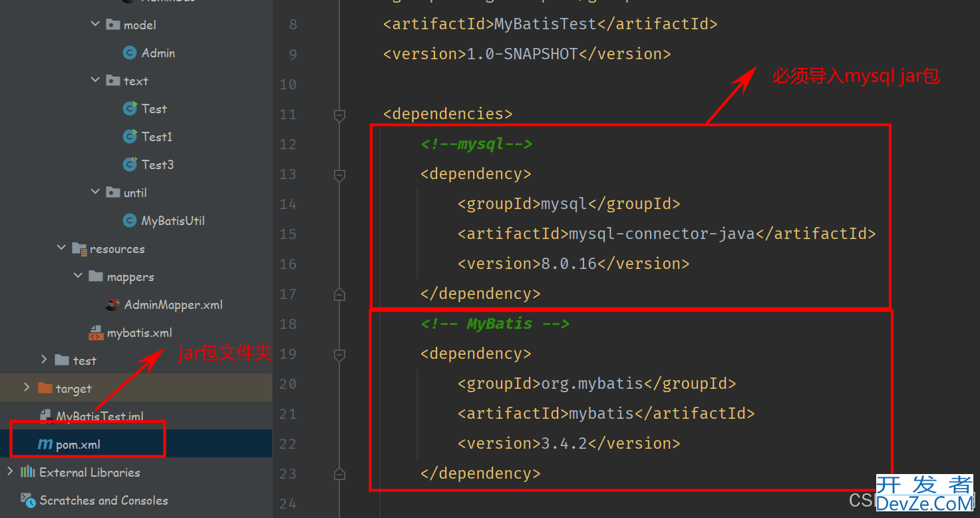Select the Test3 class icon
This screenshot has width=980, height=518.
130,164
